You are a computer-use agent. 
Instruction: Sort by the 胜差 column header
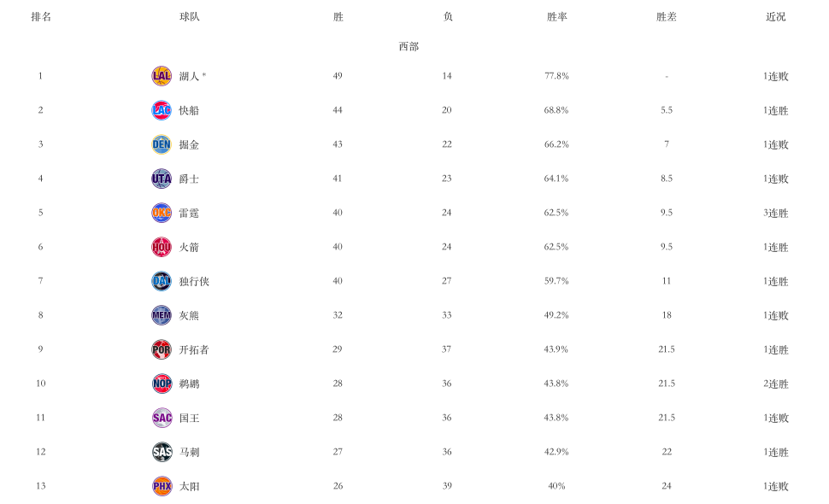[x=666, y=17]
